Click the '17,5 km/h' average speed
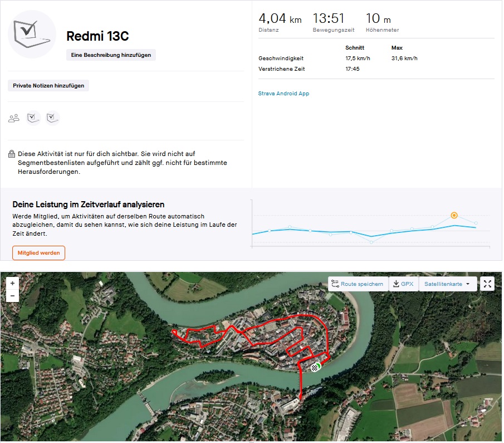The image size is (504, 443). pyautogui.click(x=358, y=59)
